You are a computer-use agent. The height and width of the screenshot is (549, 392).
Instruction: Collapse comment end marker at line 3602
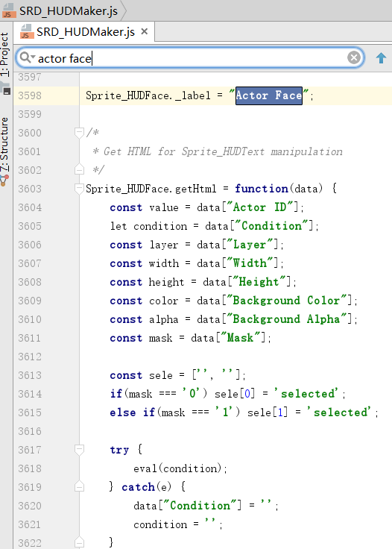[80, 170]
